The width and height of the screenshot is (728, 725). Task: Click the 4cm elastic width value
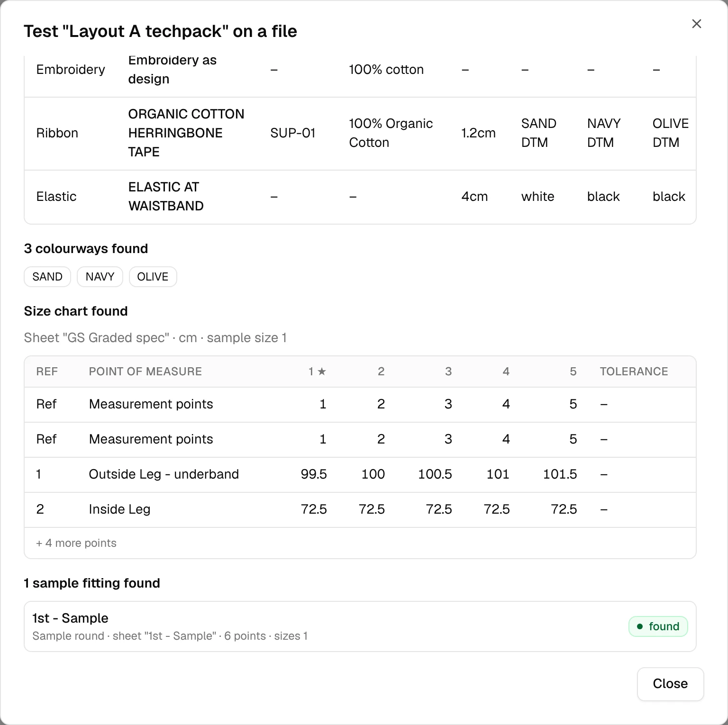tap(475, 197)
